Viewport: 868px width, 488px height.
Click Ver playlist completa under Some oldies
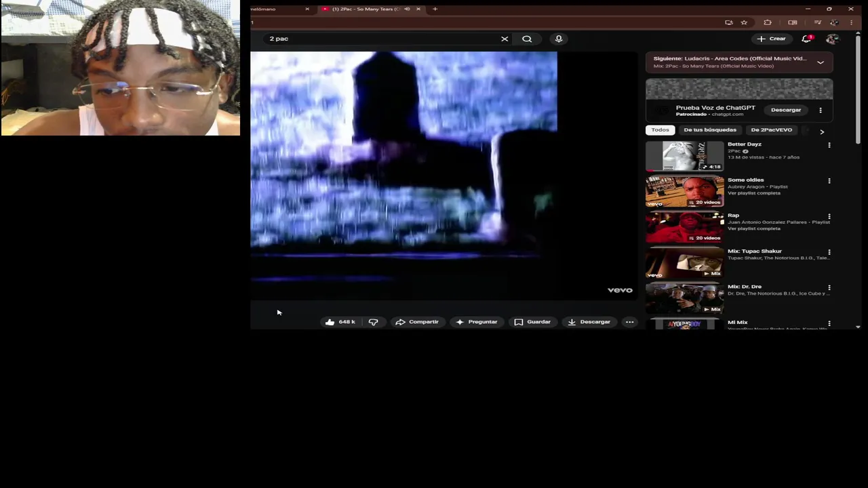point(754,193)
